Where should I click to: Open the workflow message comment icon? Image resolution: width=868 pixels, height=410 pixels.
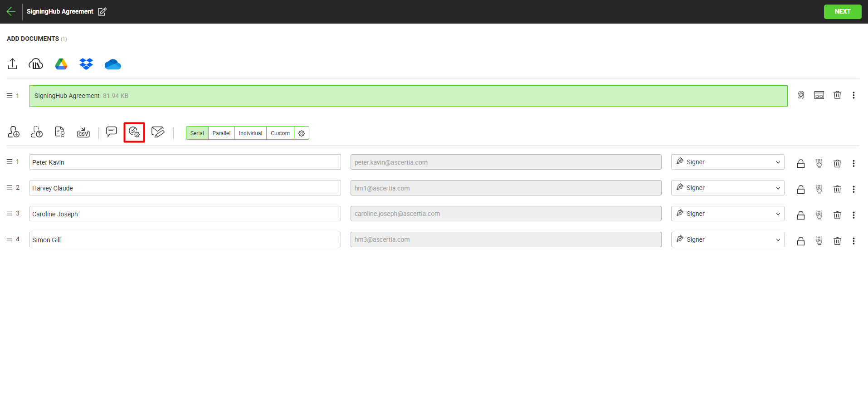click(x=111, y=132)
